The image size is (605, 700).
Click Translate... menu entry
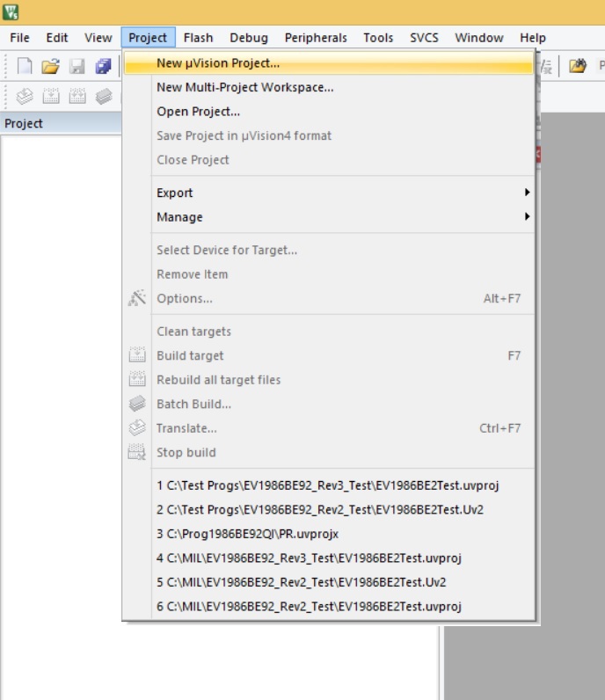[329, 427]
